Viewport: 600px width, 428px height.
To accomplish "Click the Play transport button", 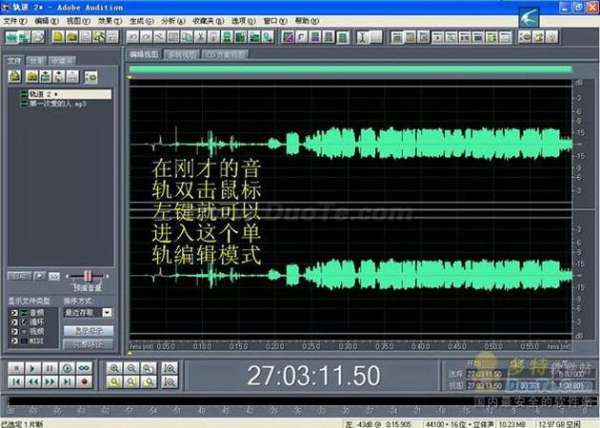I will tap(33, 368).
